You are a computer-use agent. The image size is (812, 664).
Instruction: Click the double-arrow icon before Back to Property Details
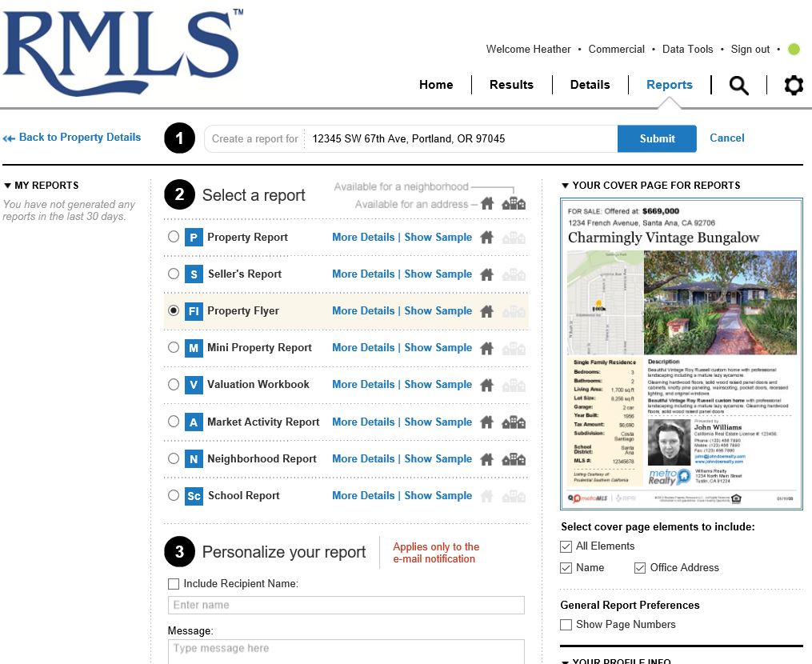(x=8, y=138)
